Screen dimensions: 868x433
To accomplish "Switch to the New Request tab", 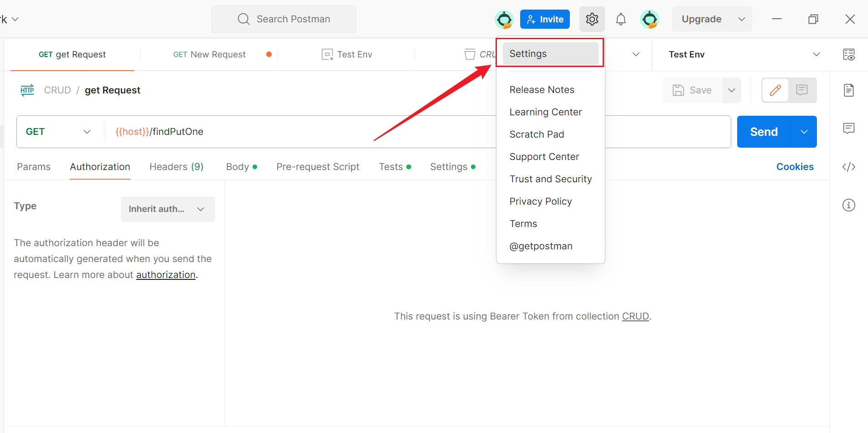I will click(209, 55).
